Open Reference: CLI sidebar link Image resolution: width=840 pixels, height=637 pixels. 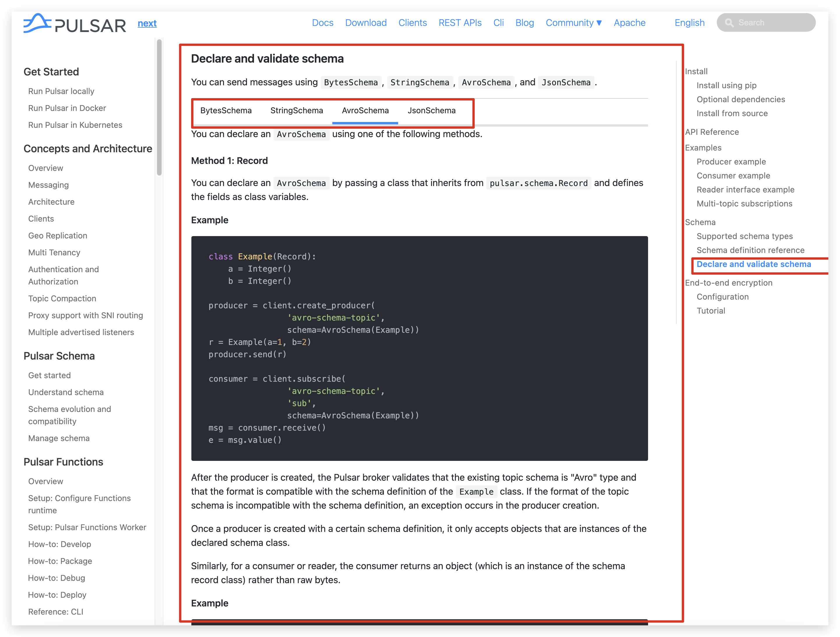coord(55,612)
